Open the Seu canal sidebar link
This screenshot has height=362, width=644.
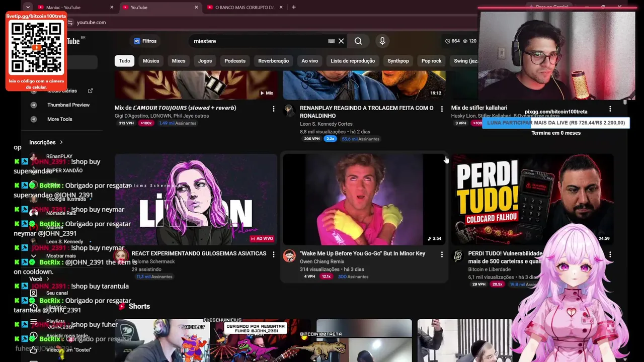coord(57,293)
